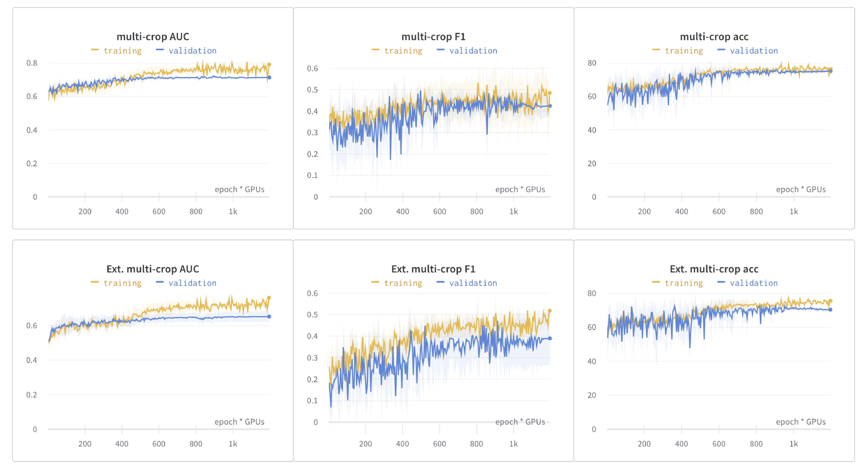The height and width of the screenshot is (471, 868).
Task: Toggle validation legend in Ext. multi-crop AUC chart
Action: [186, 283]
